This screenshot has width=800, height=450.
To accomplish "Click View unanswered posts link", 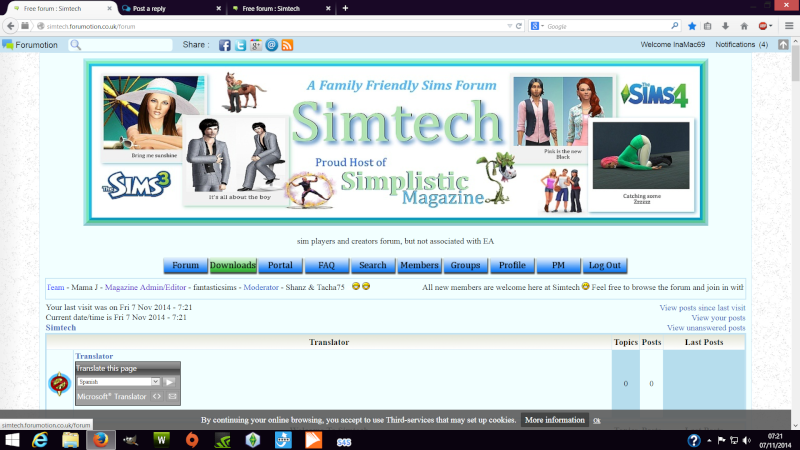I will pyautogui.click(x=706, y=328).
